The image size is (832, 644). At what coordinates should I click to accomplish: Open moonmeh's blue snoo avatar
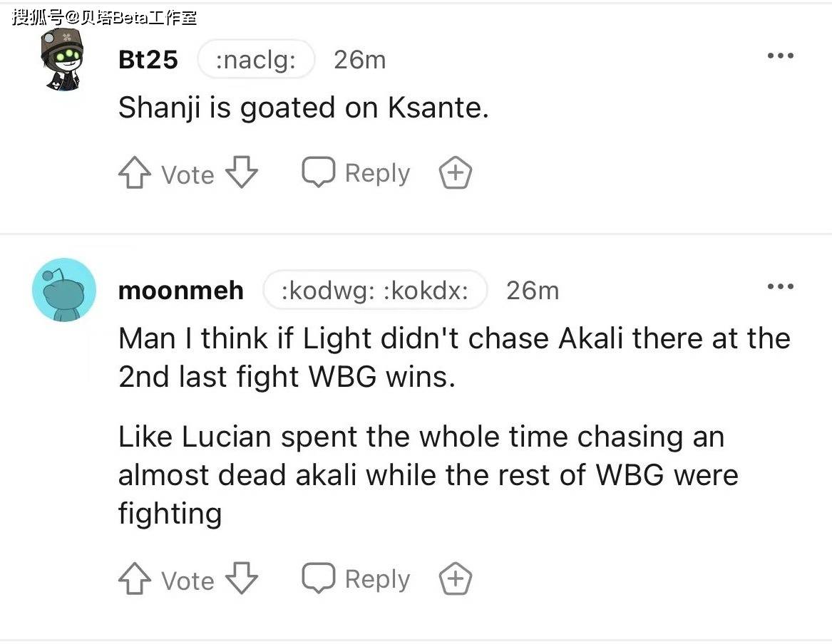[63, 290]
